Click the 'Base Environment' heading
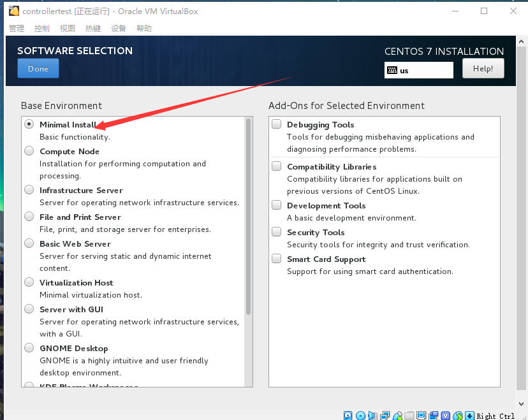This screenshot has height=420, width=528. (x=61, y=106)
